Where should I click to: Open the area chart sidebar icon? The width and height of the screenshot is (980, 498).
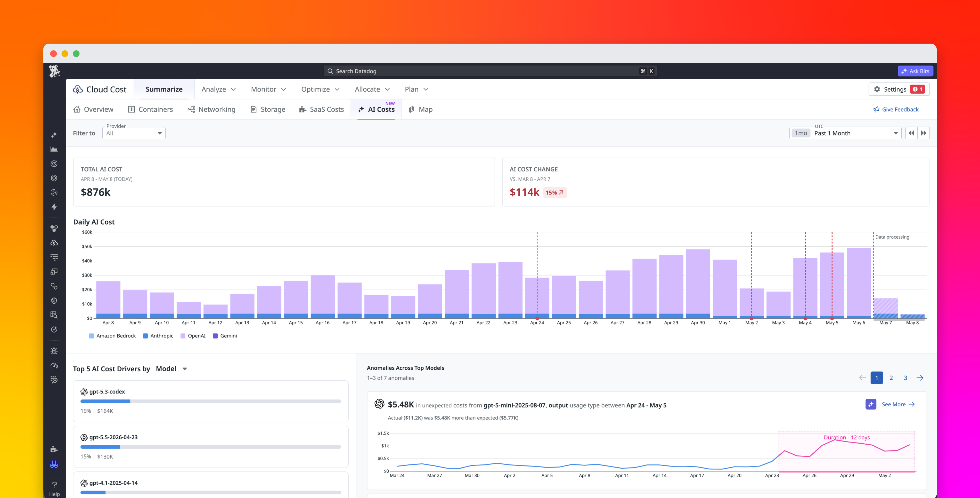click(54, 149)
